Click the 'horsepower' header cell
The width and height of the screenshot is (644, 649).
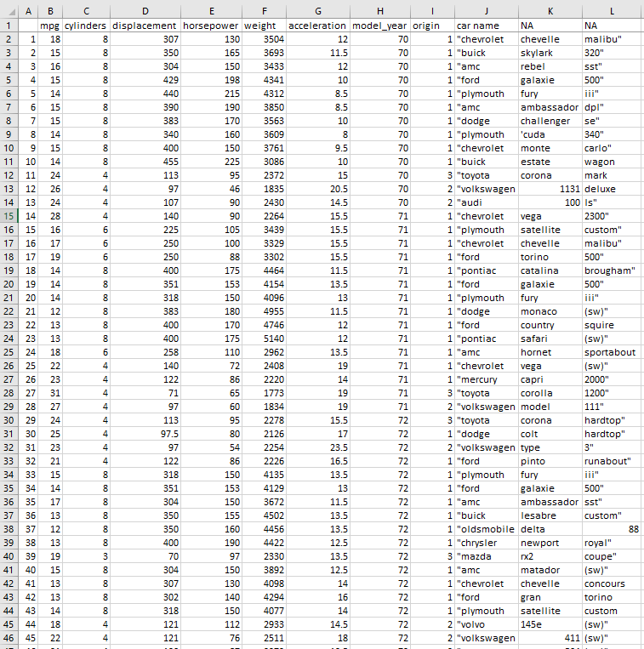pyautogui.click(x=211, y=26)
